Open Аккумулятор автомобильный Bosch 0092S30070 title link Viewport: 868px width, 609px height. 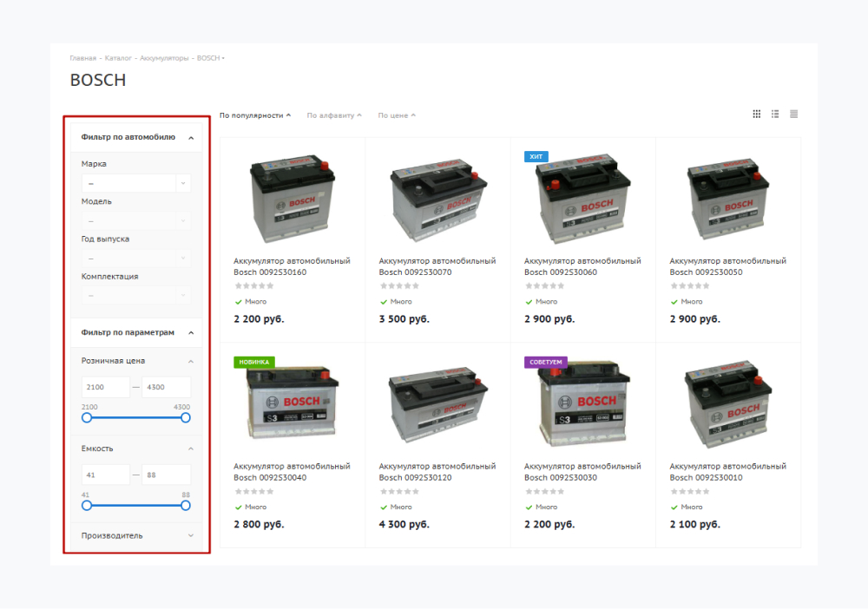[x=437, y=266]
